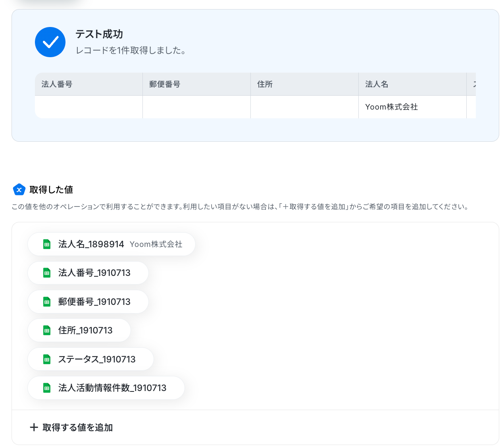
Task: Click the sheet icon on 住所_1910713 chip
Action: tap(47, 330)
